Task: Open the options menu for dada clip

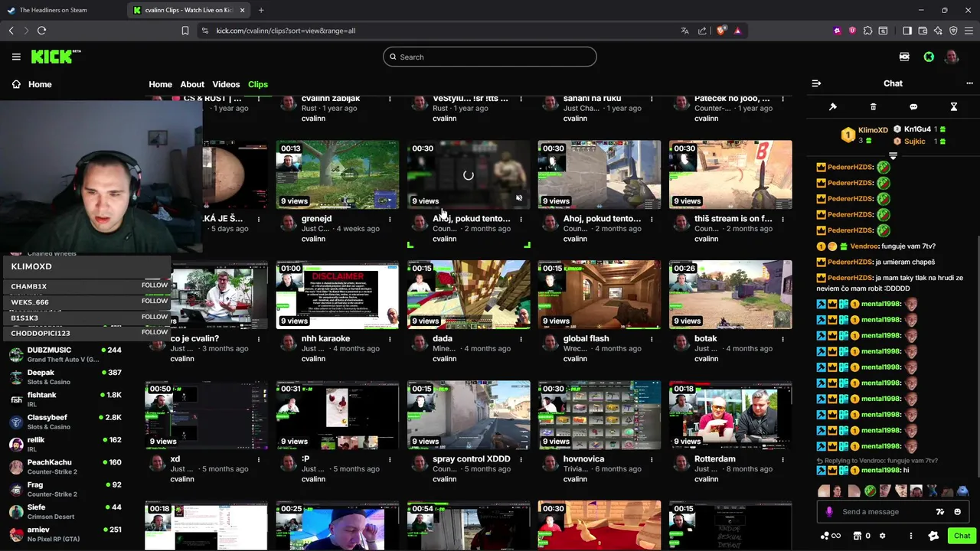Action: click(x=521, y=339)
